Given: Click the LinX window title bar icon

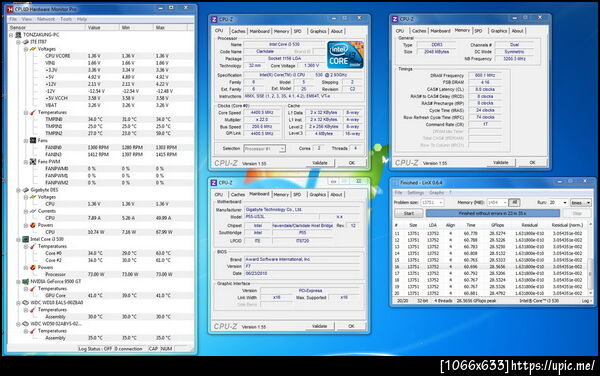Looking at the screenshot, I should (395, 182).
